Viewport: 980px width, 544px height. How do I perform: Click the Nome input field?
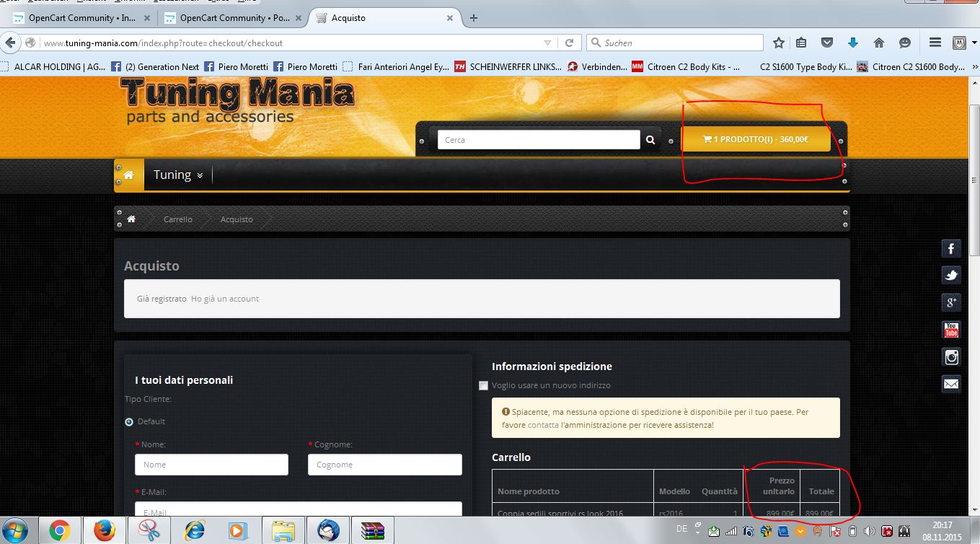point(211,465)
